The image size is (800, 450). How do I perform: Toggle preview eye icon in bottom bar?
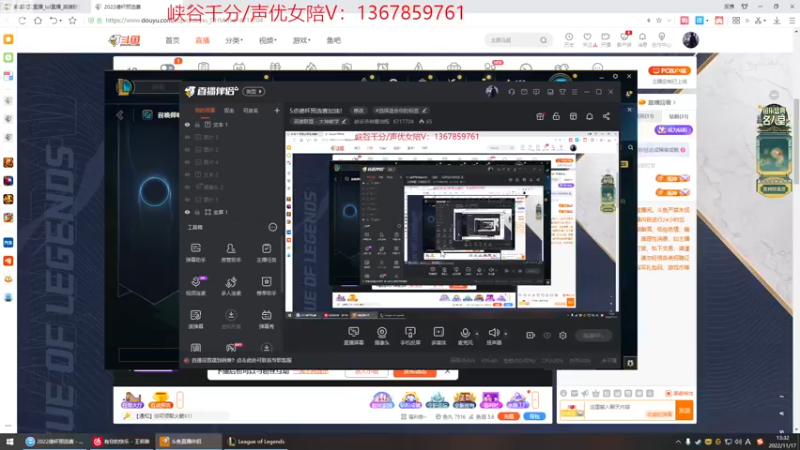(x=547, y=335)
